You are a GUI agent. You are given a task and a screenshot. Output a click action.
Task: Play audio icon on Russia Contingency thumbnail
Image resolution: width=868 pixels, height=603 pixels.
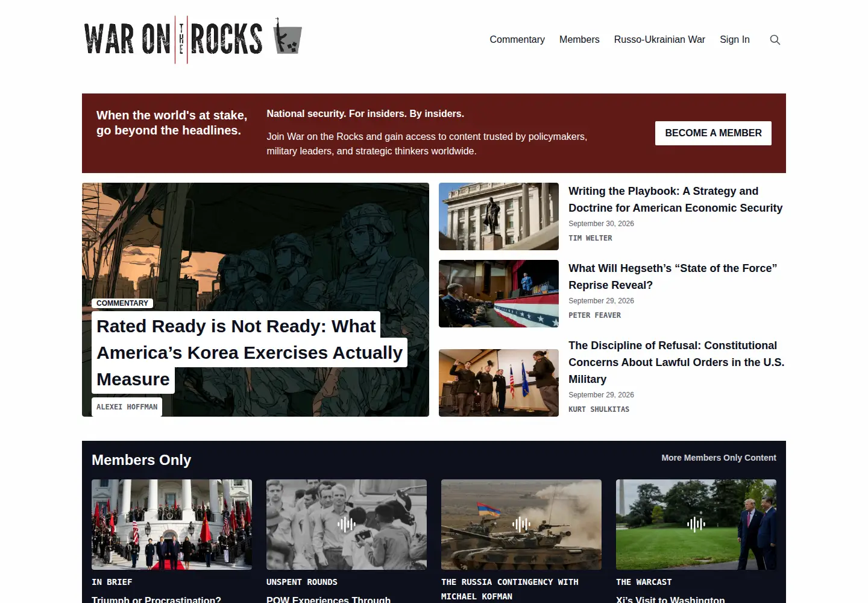[x=521, y=524]
